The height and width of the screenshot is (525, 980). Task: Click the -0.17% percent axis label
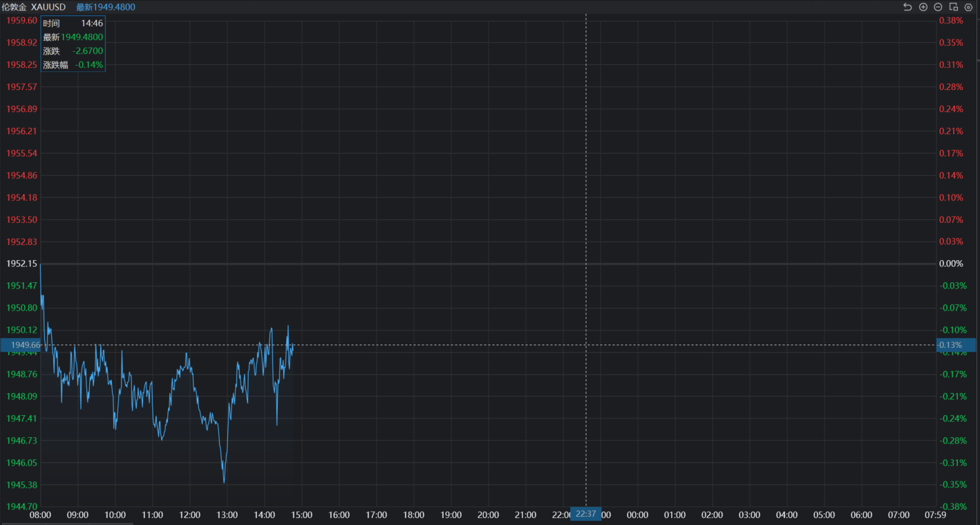point(953,374)
